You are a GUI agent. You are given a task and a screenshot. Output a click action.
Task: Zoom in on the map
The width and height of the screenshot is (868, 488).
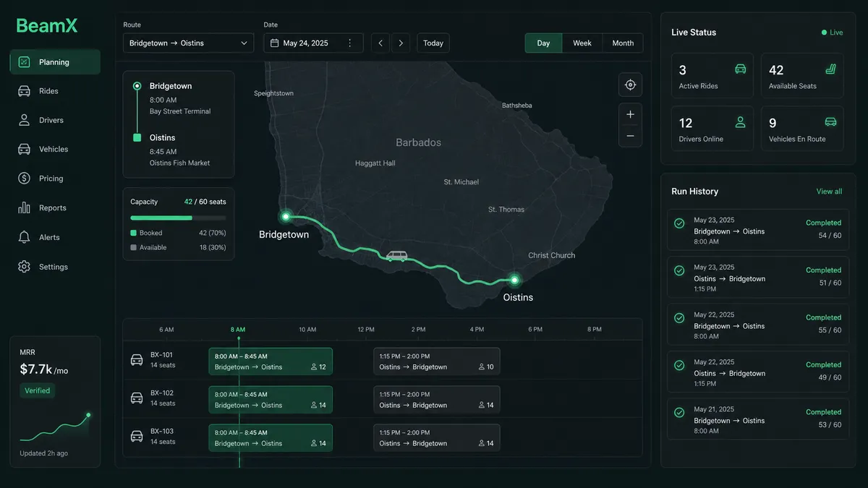tap(630, 114)
